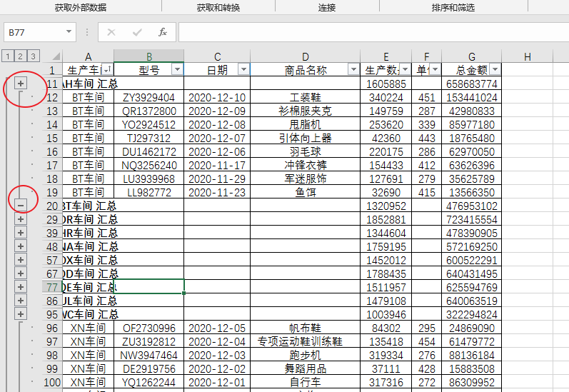Select cell containing QR1372800
Screen dimensions: 569x392
click(148, 111)
